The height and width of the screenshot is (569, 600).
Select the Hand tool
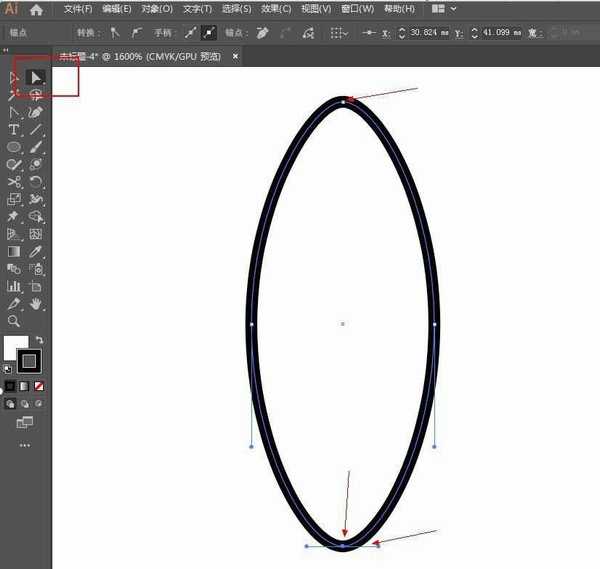click(36, 303)
